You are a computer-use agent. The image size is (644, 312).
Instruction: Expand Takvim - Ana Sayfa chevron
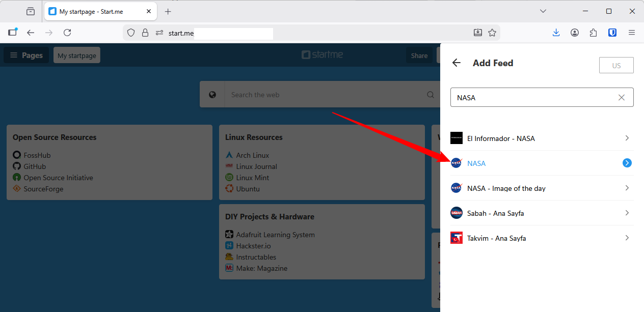coord(627,238)
